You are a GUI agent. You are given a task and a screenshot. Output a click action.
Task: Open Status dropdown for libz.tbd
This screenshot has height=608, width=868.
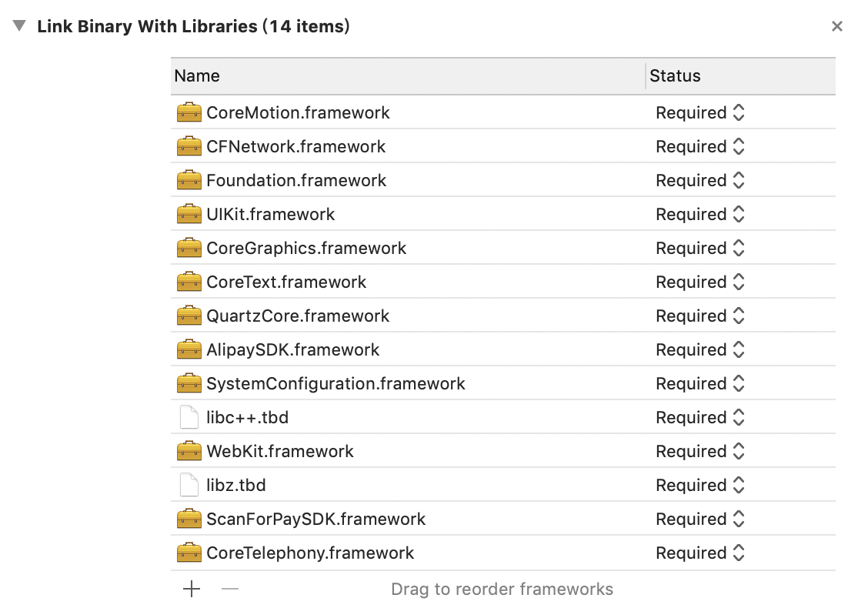tap(700, 485)
